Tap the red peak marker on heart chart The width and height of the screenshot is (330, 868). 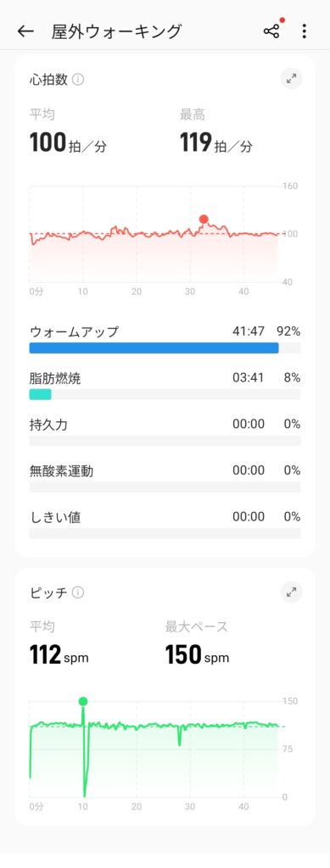(204, 220)
